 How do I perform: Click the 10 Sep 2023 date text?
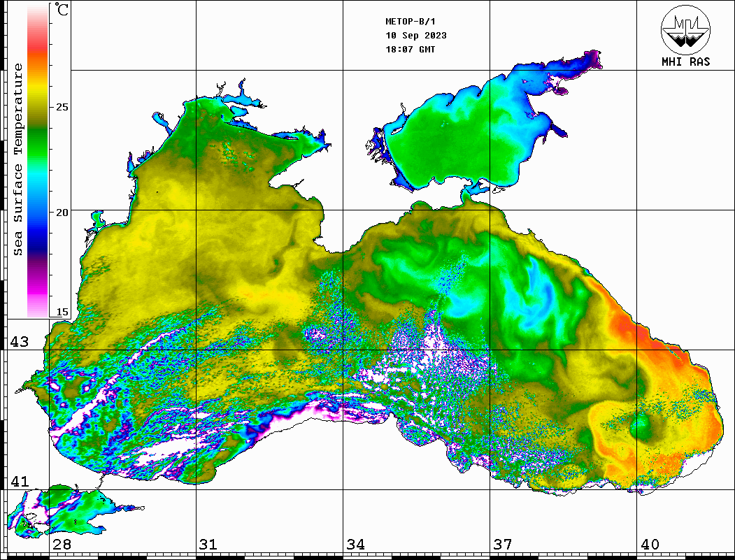[x=416, y=36]
